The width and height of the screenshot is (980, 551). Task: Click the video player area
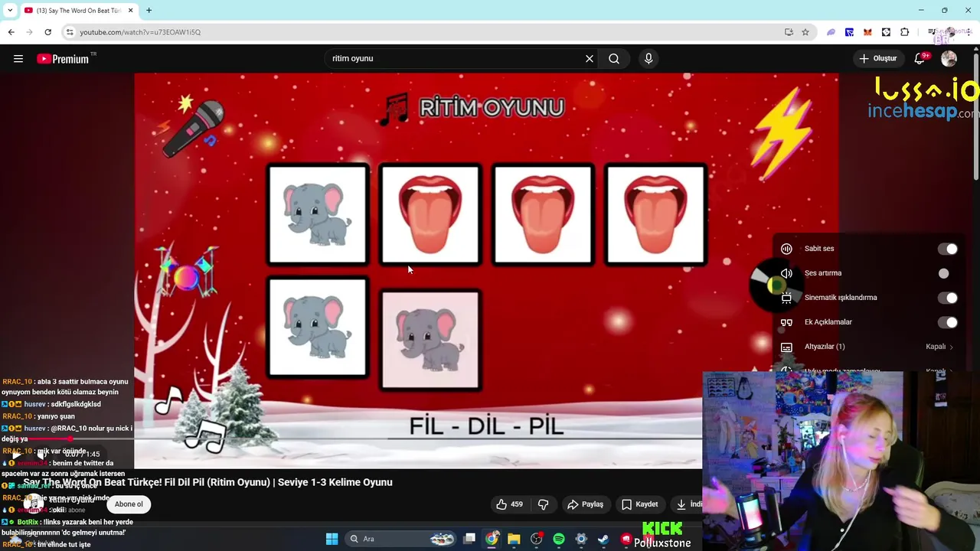click(x=486, y=271)
